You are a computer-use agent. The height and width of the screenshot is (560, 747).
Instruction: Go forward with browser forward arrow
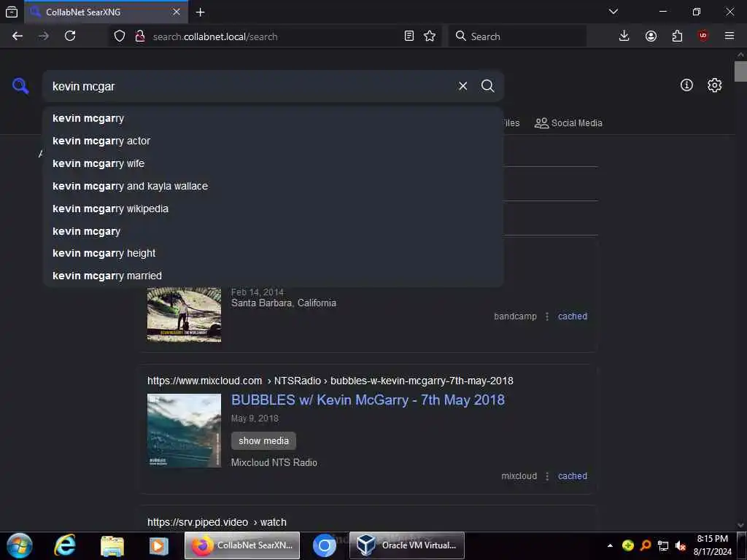pyautogui.click(x=44, y=36)
